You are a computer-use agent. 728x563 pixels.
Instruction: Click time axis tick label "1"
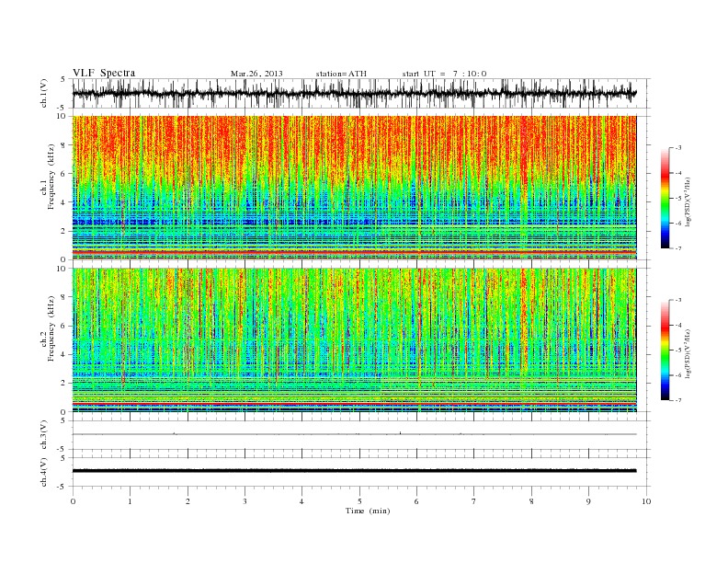tap(130, 501)
